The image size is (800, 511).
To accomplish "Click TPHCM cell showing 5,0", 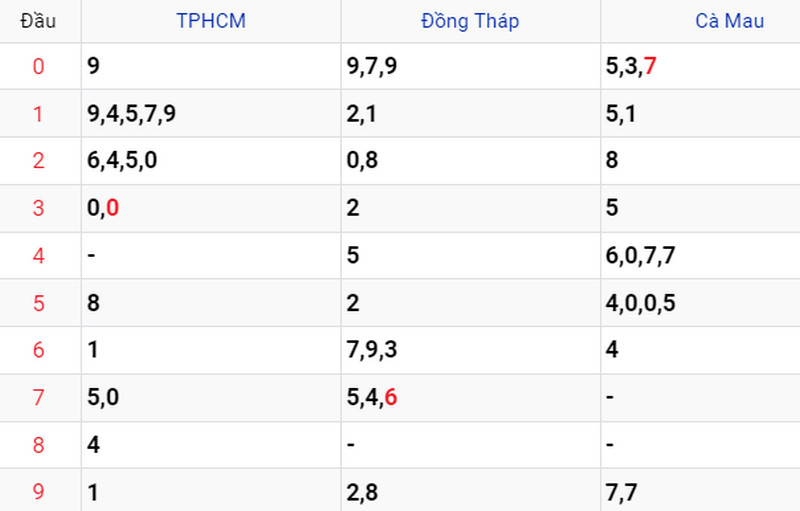I will tap(103, 397).
